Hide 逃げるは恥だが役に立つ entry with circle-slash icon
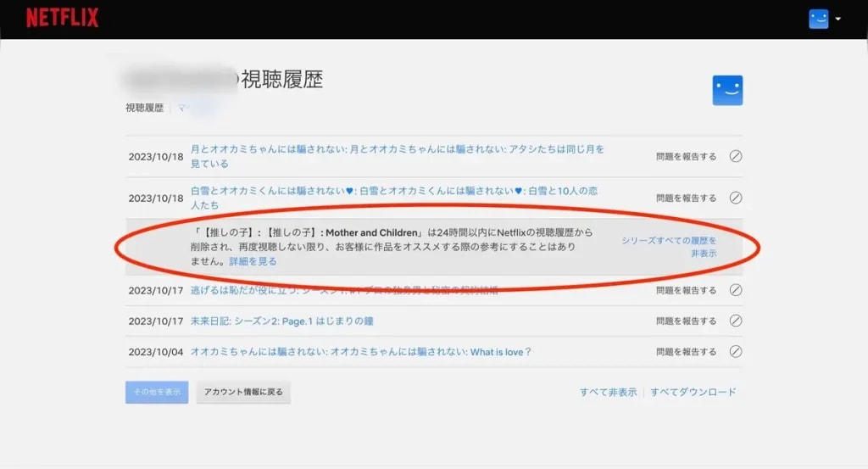The width and height of the screenshot is (868, 469). click(x=736, y=290)
